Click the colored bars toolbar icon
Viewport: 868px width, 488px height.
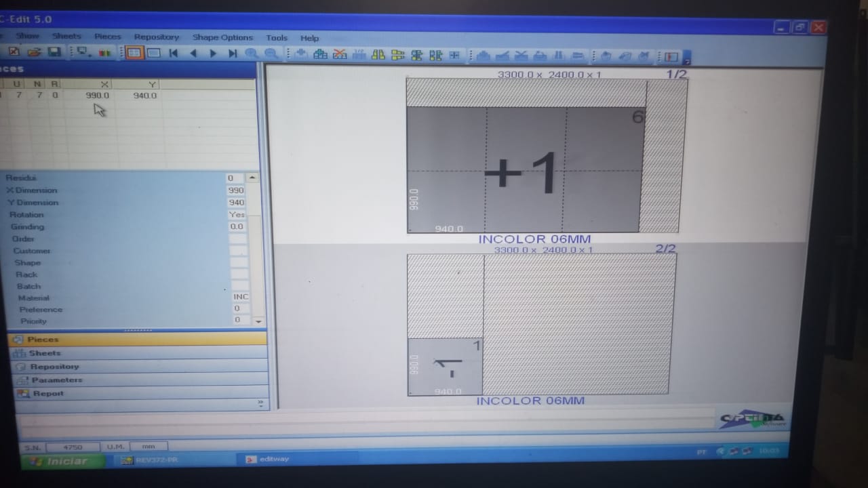click(x=105, y=52)
